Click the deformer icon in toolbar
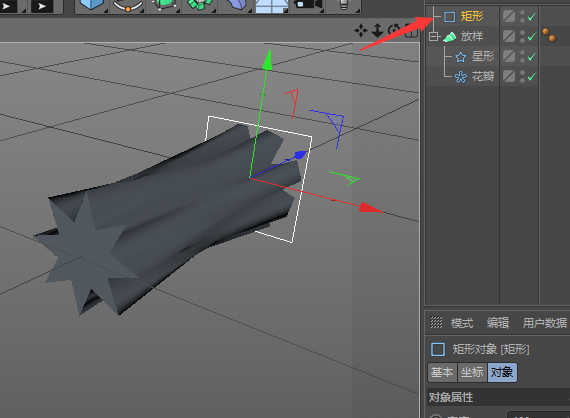570x418 pixels. 235,5
